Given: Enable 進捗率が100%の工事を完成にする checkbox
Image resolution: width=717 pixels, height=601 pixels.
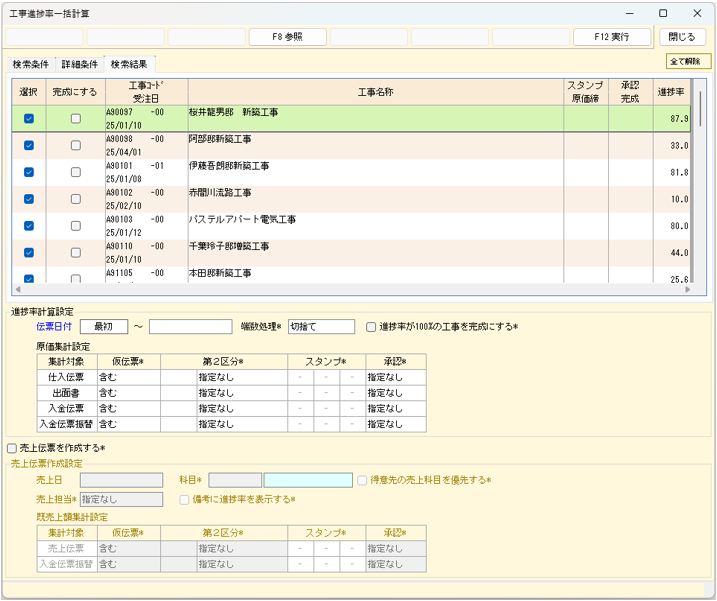Looking at the screenshot, I should coord(371,327).
